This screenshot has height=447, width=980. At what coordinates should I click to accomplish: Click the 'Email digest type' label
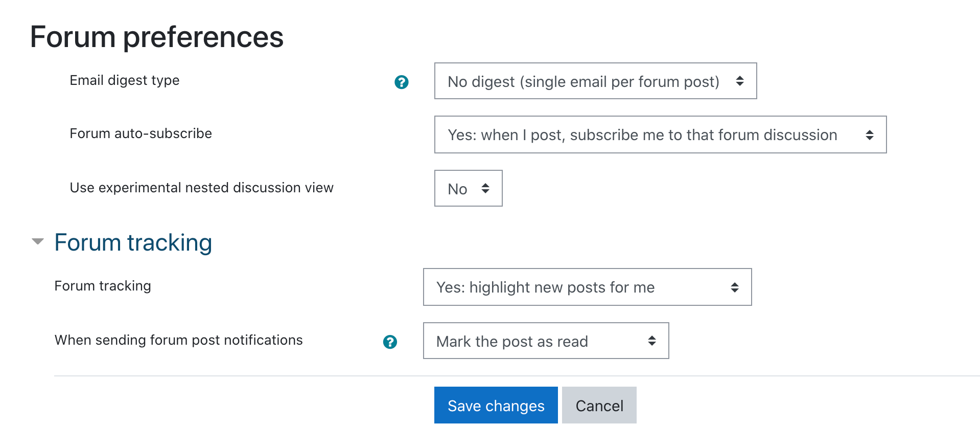coord(125,80)
